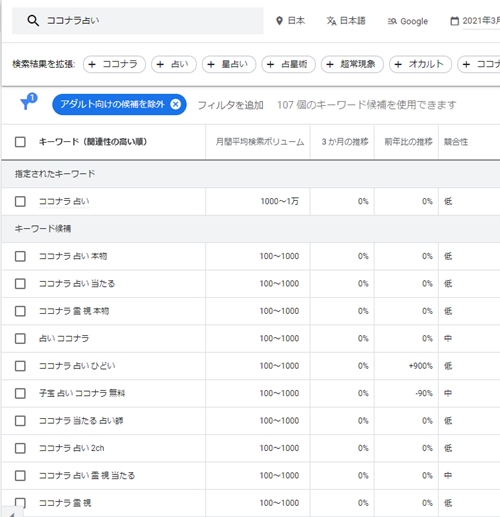Open the calendar date range icon

click(x=454, y=21)
